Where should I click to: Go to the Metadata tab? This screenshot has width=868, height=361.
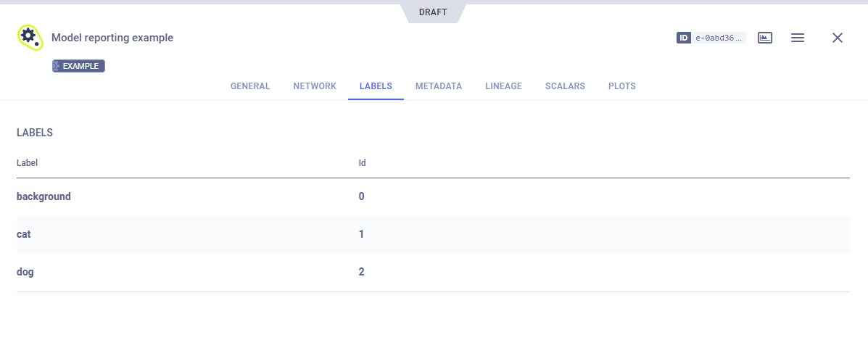click(x=439, y=86)
